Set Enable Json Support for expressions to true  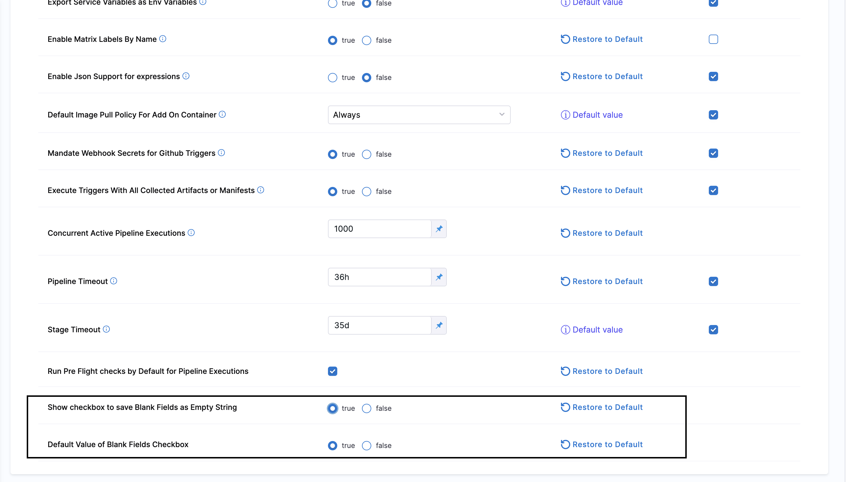click(x=333, y=78)
